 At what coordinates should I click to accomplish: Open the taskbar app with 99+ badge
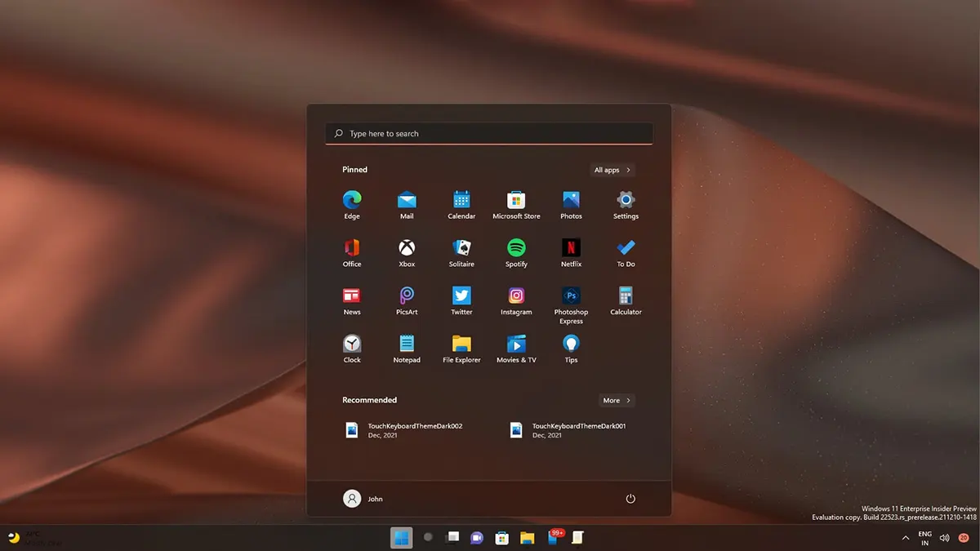pyautogui.click(x=554, y=536)
